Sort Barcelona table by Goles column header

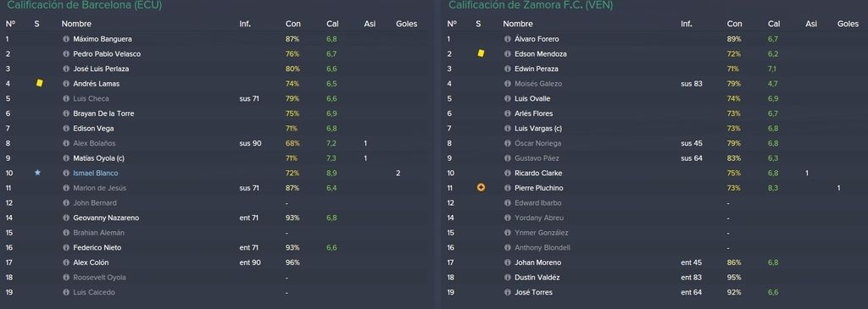407,24
